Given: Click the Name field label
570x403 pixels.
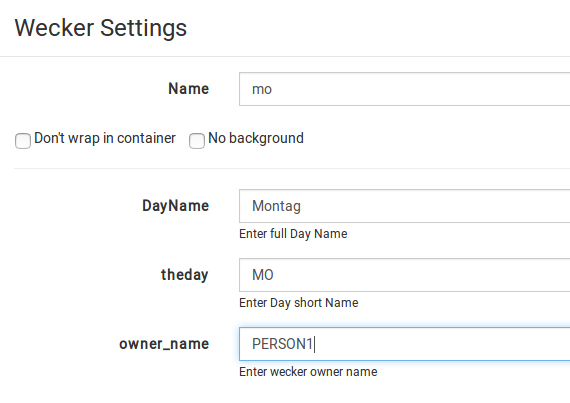Looking at the screenshot, I should tap(188, 89).
